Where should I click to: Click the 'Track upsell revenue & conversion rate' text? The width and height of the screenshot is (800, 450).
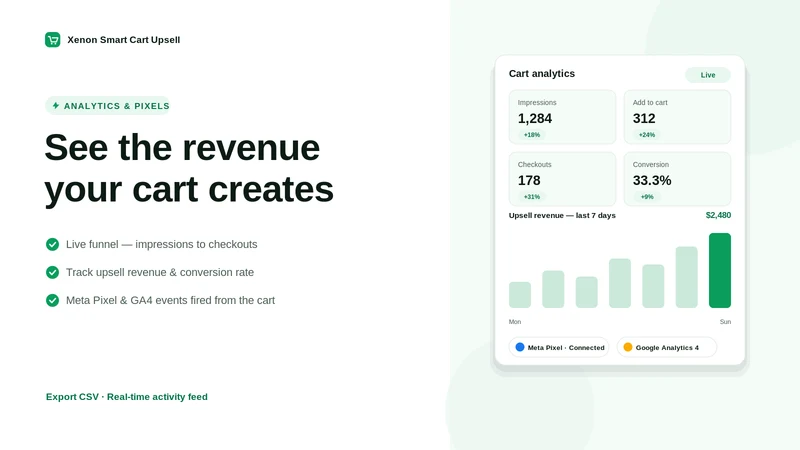160,272
